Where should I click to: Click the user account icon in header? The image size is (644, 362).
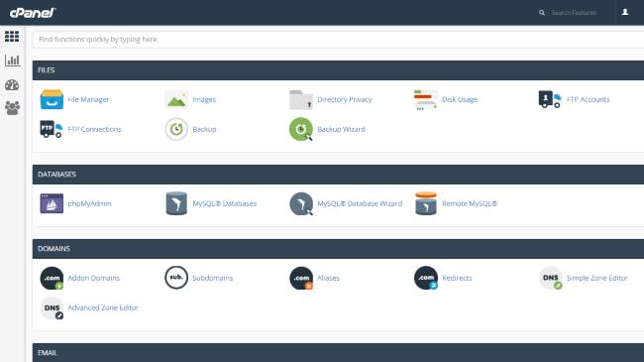click(x=625, y=12)
